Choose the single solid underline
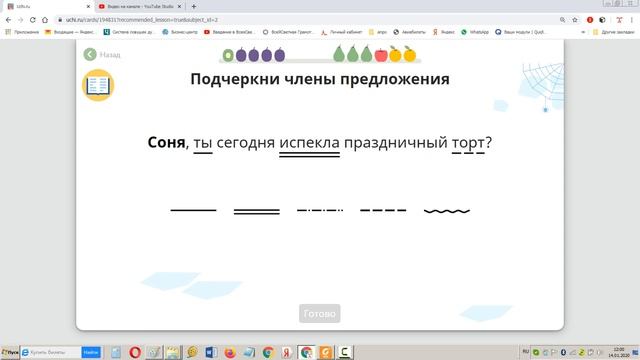 click(x=193, y=210)
